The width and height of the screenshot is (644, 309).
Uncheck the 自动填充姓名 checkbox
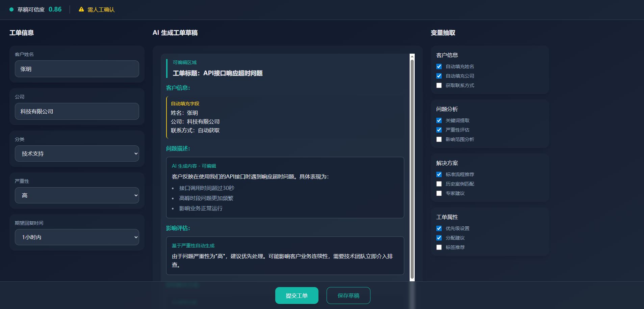pos(439,66)
